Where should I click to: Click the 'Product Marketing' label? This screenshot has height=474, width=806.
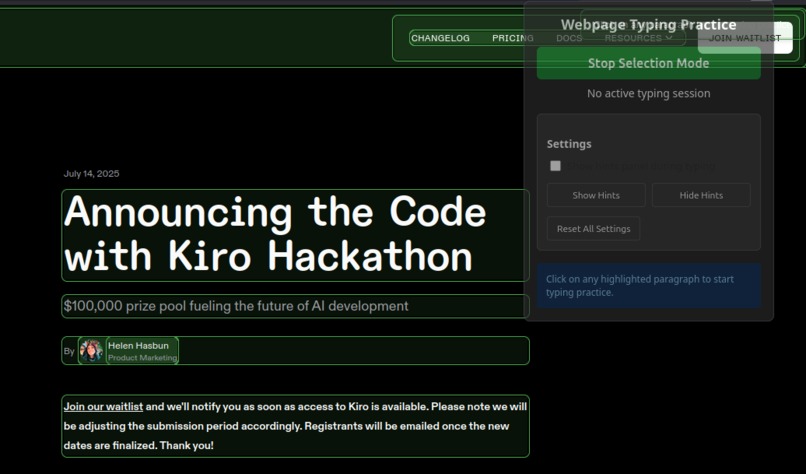coord(142,358)
